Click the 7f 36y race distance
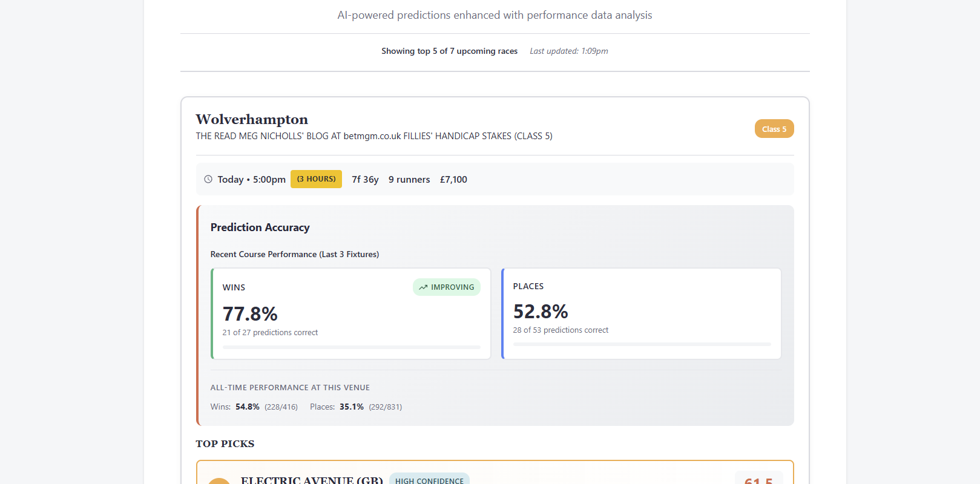980x484 pixels. [x=365, y=180]
